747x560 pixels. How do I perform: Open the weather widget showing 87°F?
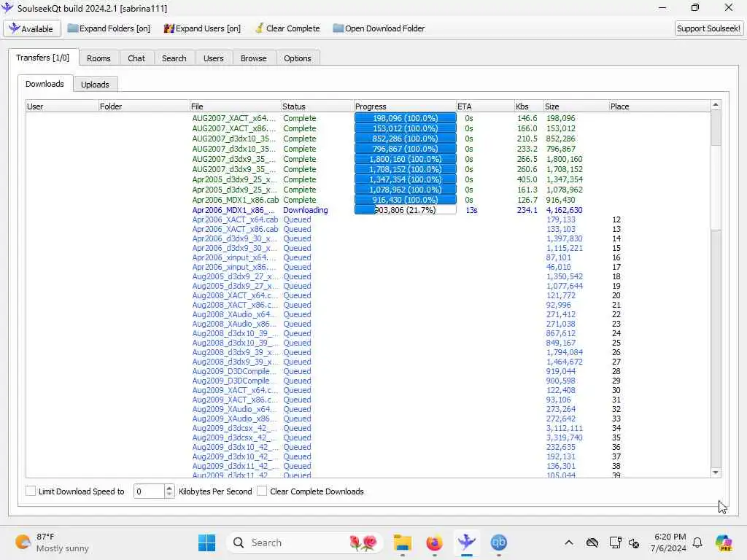pos(52,542)
